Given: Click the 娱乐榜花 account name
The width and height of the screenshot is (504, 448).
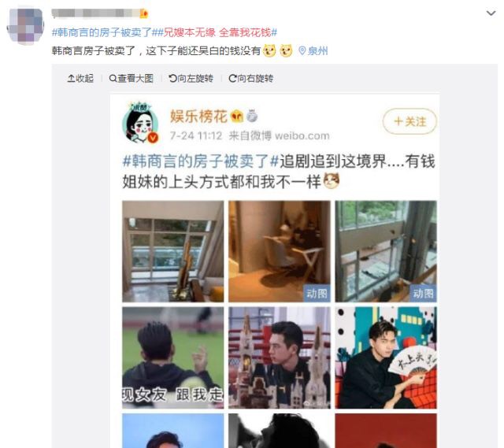Looking at the screenshot, I should 198,116.
